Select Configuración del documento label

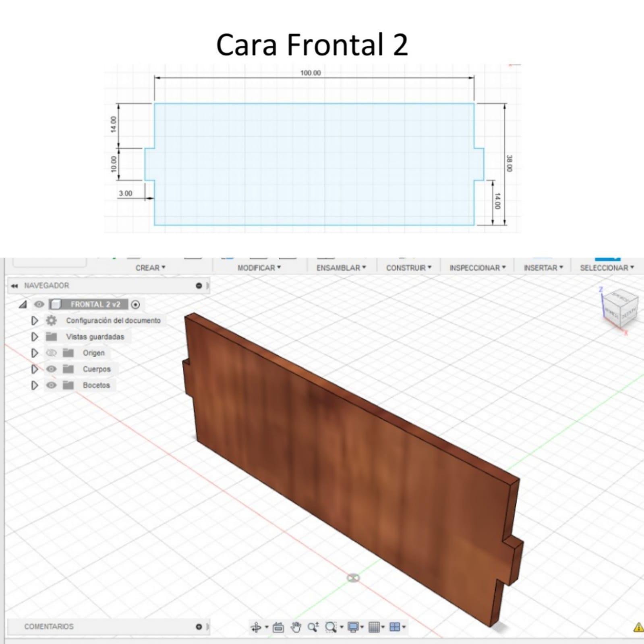(113, 321)
